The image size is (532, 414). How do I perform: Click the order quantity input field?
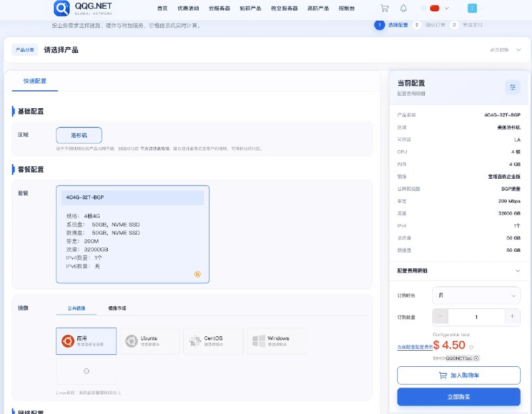[476, 317]
